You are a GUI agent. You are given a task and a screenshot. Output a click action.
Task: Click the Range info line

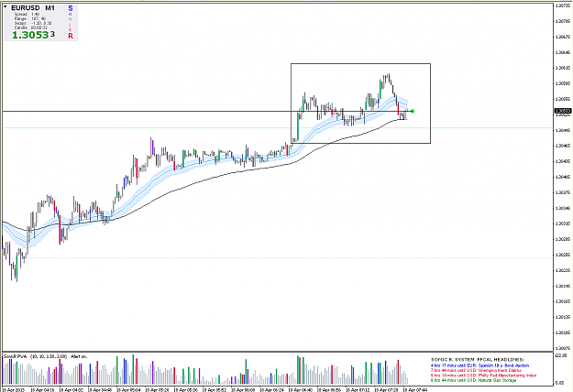tap(30, 18)
